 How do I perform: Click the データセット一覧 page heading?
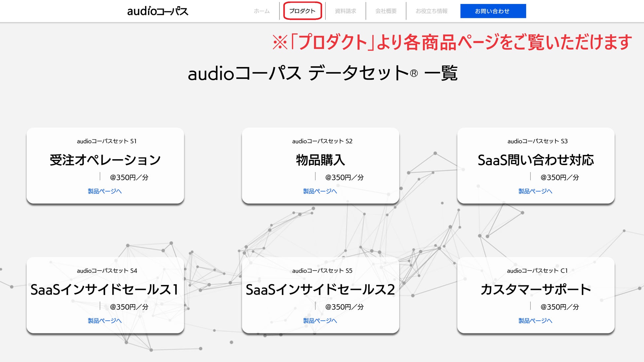pos(322,73)
